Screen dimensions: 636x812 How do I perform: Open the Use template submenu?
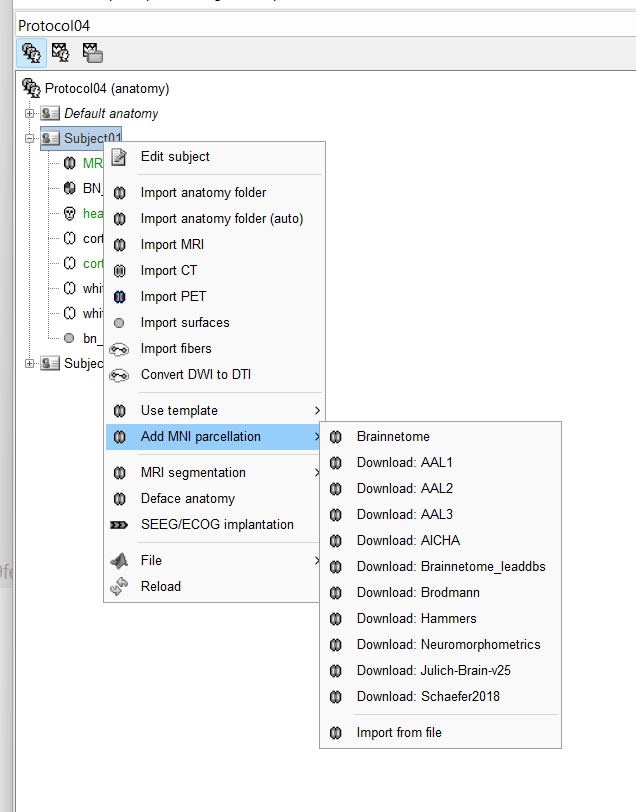pyautogui.click(x=214, y=411)
